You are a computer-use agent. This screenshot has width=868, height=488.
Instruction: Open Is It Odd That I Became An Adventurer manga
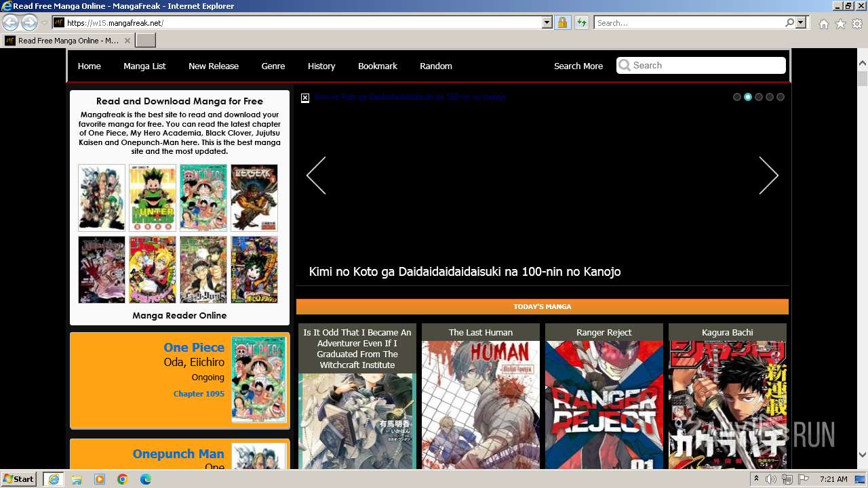pyautogui.click(x=357, y=396)
